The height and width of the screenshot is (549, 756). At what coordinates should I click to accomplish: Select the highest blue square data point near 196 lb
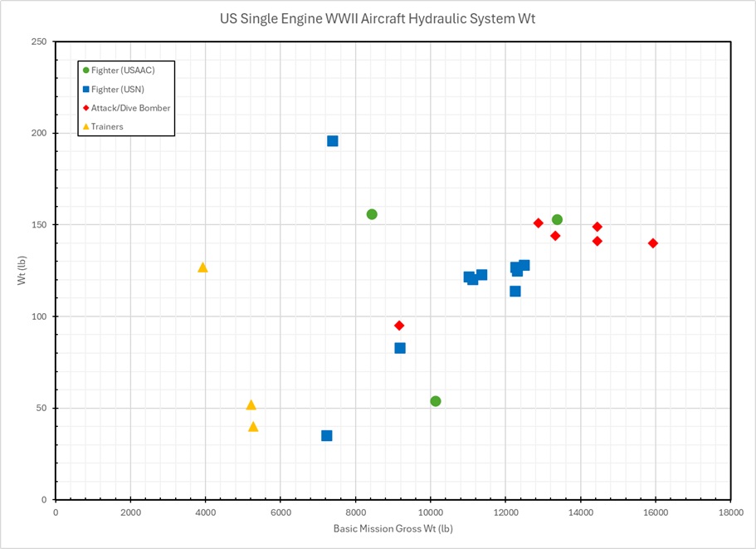(x=333, y=141)
